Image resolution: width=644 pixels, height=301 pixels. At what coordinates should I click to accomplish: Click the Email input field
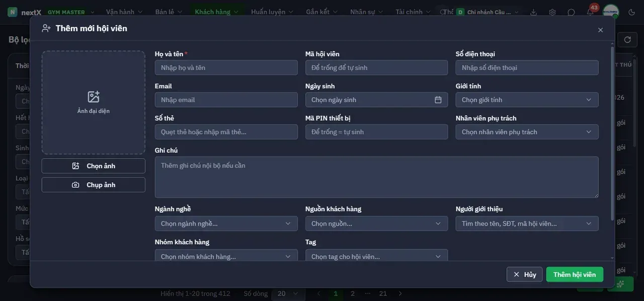coord(226,100)
